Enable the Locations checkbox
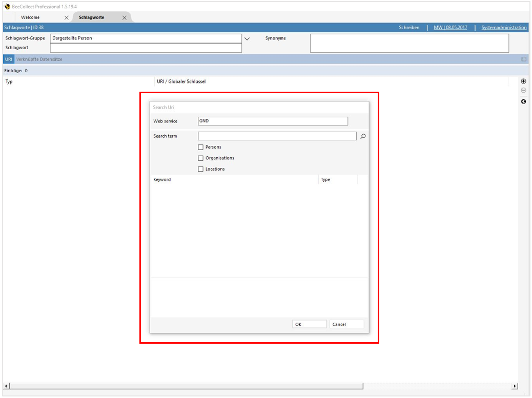The image size is (532, 398). click(x=200, y=169)
